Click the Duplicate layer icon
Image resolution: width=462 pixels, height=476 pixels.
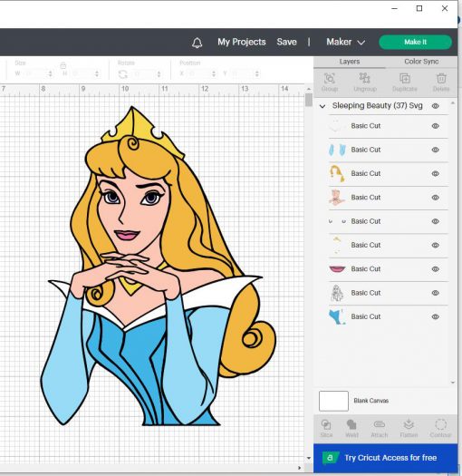405,78
